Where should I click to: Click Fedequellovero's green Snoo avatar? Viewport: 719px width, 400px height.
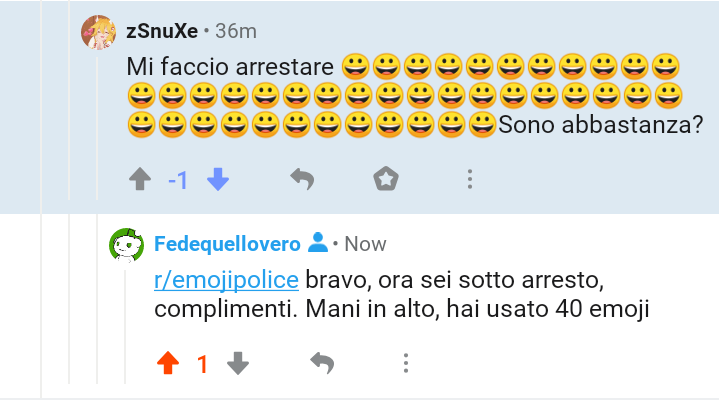pos(127,245)
